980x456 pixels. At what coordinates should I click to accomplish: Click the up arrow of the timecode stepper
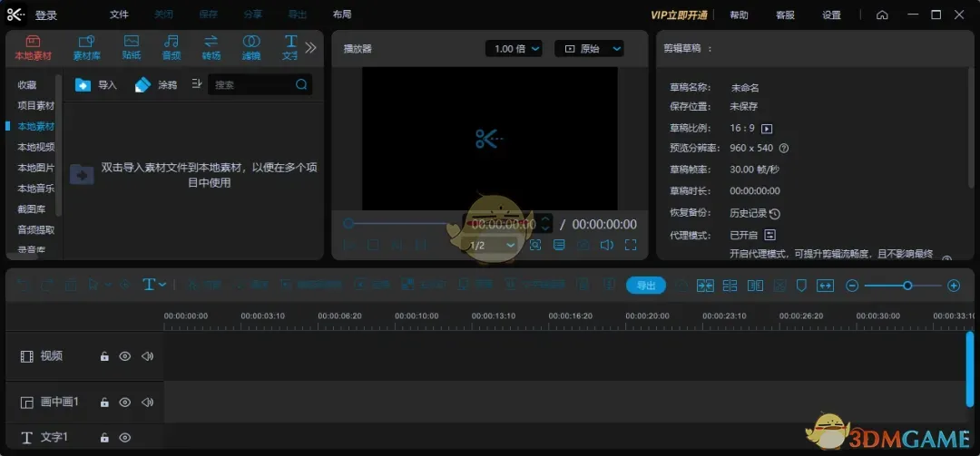[545, 219]
